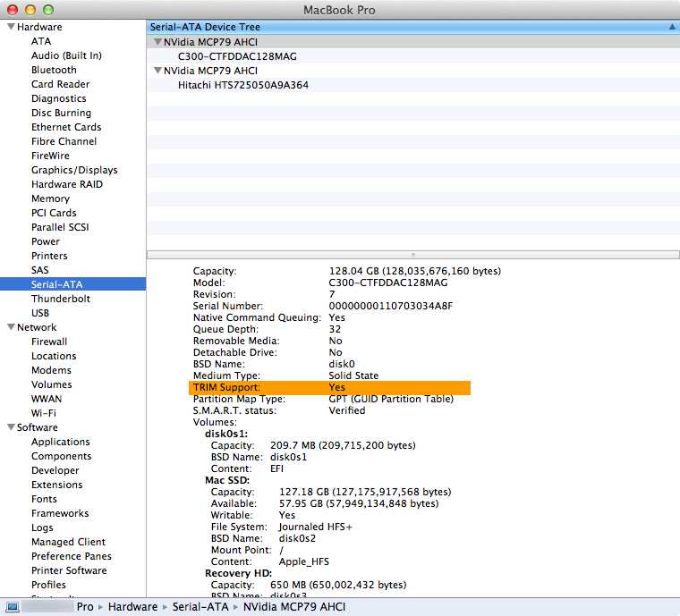Open Applications under Software
The width and height of the screenshot is (680, 616).
coord(60,442)
